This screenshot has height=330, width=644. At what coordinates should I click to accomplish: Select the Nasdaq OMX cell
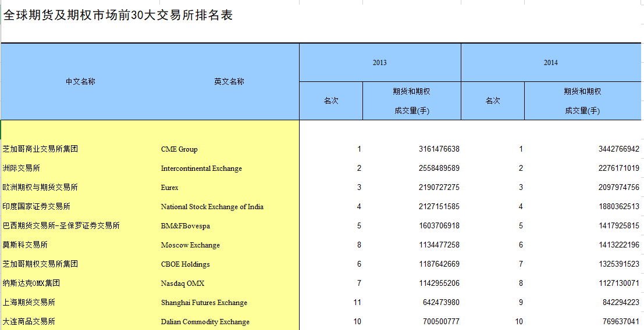(x=182, y=284)
